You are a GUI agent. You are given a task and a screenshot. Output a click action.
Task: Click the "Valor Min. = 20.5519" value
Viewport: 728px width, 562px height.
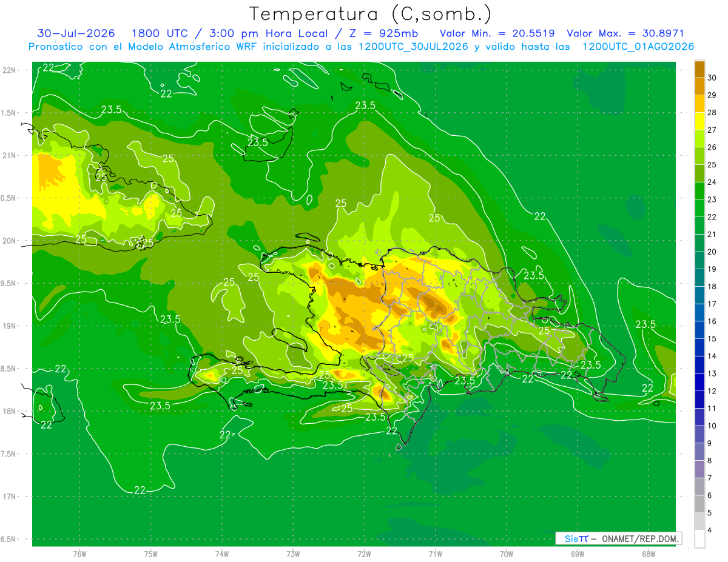coord(497,33)
